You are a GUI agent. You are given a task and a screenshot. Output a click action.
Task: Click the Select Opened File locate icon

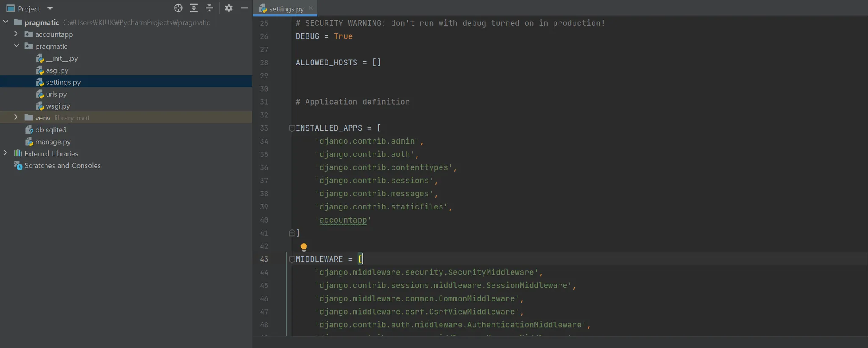point(178,8)
